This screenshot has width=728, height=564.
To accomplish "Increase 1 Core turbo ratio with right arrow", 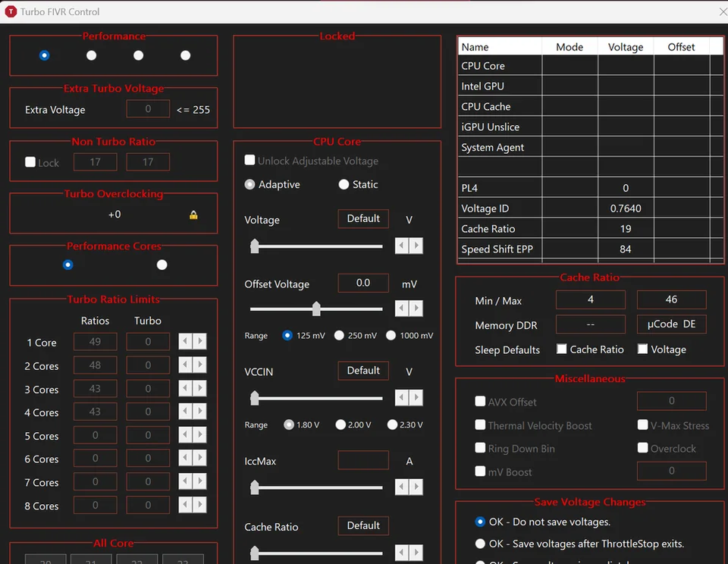I will click(199, 342).
